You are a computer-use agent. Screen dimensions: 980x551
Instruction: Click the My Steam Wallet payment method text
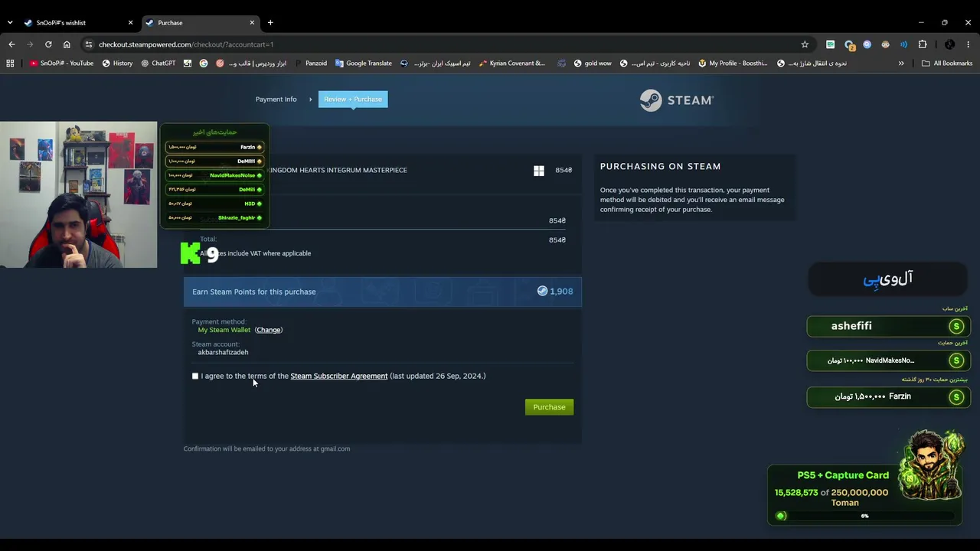click(224, 330)
